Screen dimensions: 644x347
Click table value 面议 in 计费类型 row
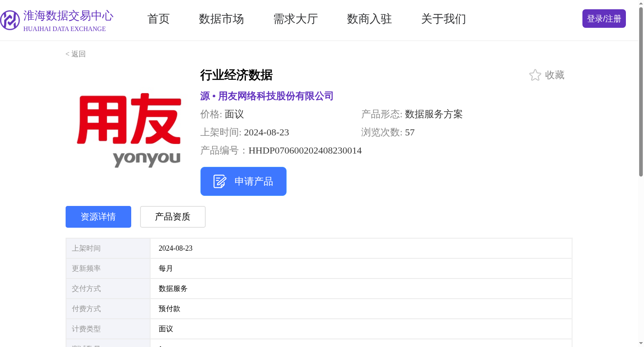tap(166, 329)
